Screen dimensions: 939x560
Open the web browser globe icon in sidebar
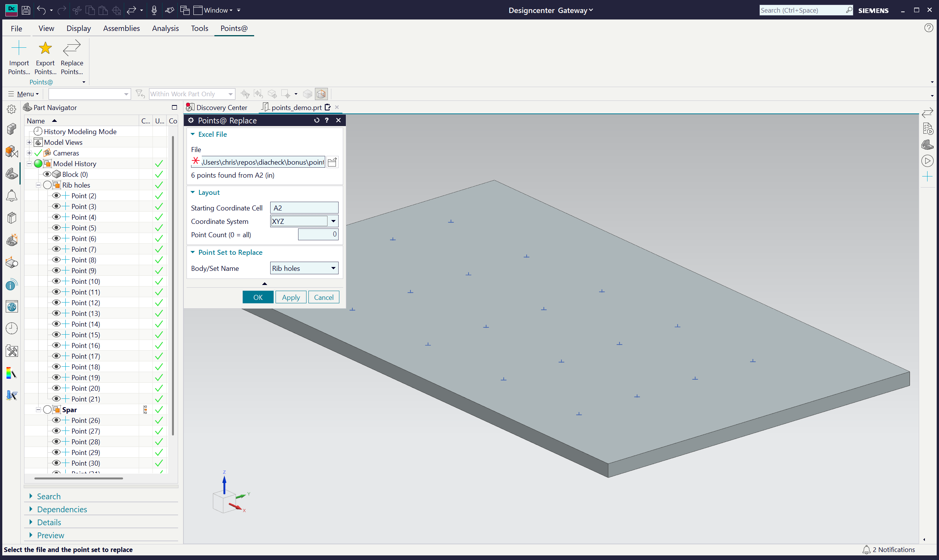(x=11, y=306)
